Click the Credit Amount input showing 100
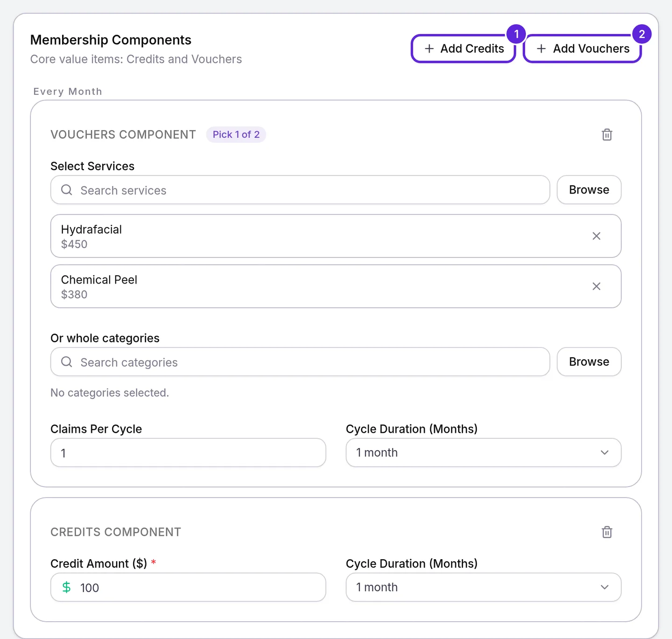 pyautogui.click(x=188, y=587)
